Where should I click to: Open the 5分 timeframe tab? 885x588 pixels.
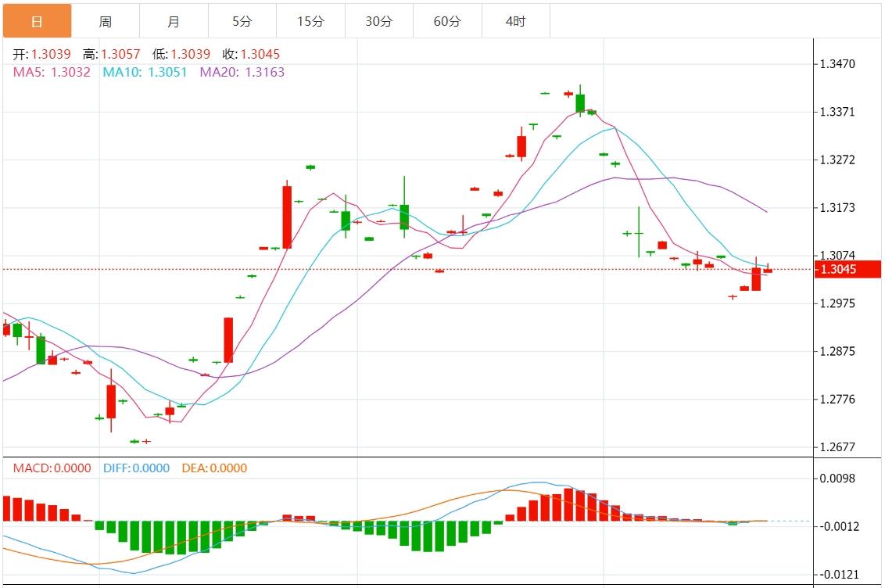click(x=242, y=21)
